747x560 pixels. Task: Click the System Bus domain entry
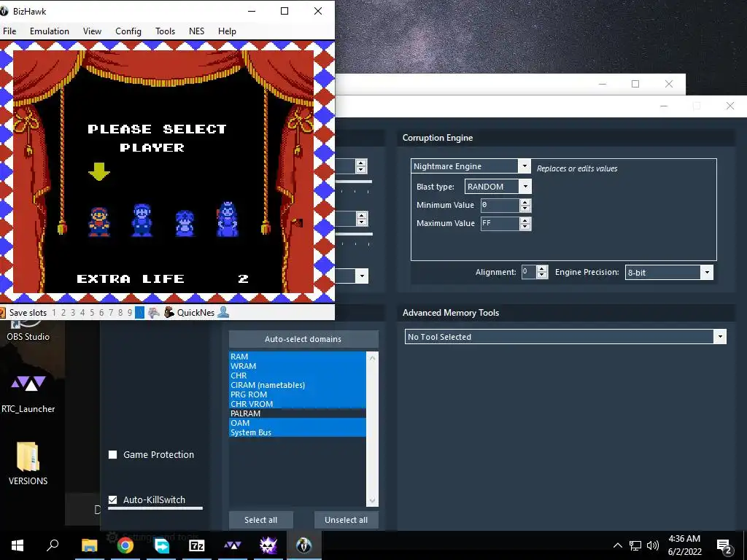point(298,432)
